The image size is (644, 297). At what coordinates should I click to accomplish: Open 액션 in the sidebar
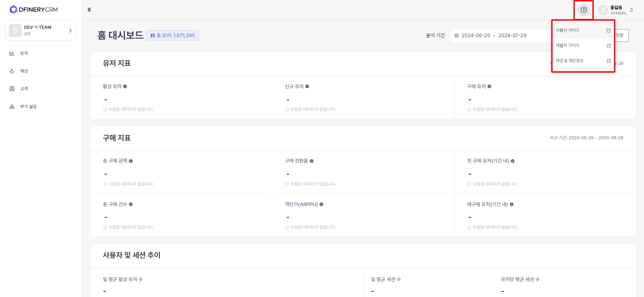[x=24, y=71]
